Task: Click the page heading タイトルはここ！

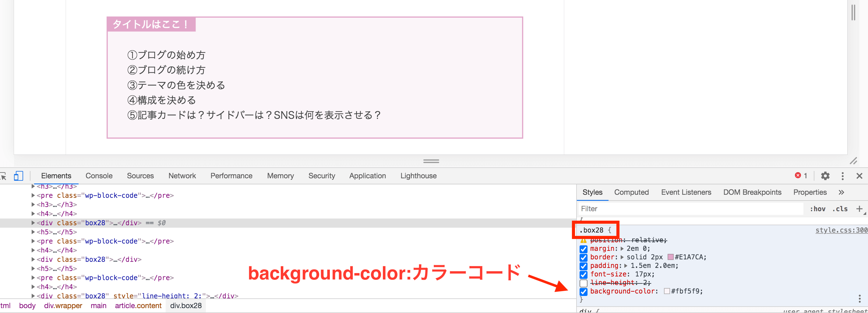Action: 151,24
